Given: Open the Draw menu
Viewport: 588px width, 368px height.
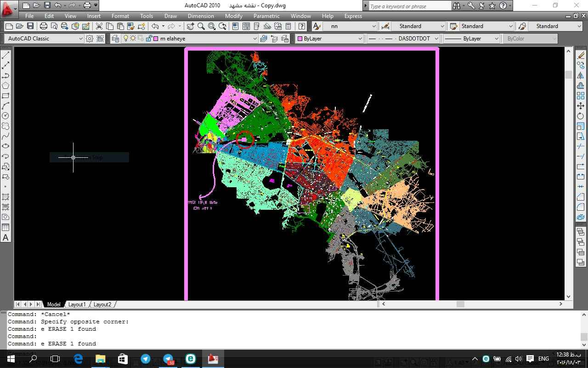Looking at the screenshot, I should pyautogui.click(x=170, y=16).
